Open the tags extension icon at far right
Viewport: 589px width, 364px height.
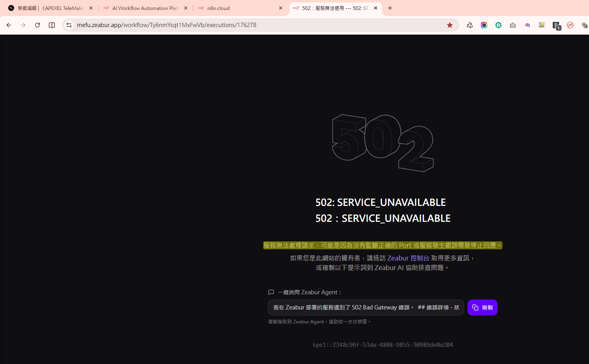[585, 25]
